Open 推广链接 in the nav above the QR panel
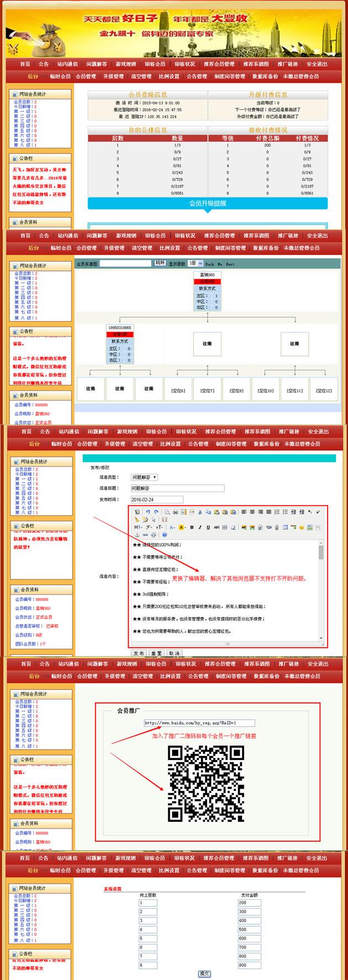 (288, 664)
